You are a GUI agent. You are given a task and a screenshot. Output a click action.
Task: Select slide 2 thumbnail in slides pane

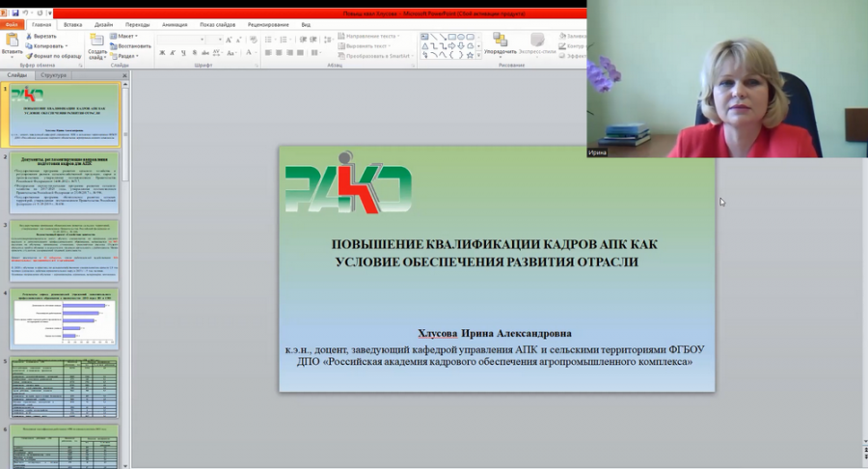pyautogui.click(x=65, y=182)
